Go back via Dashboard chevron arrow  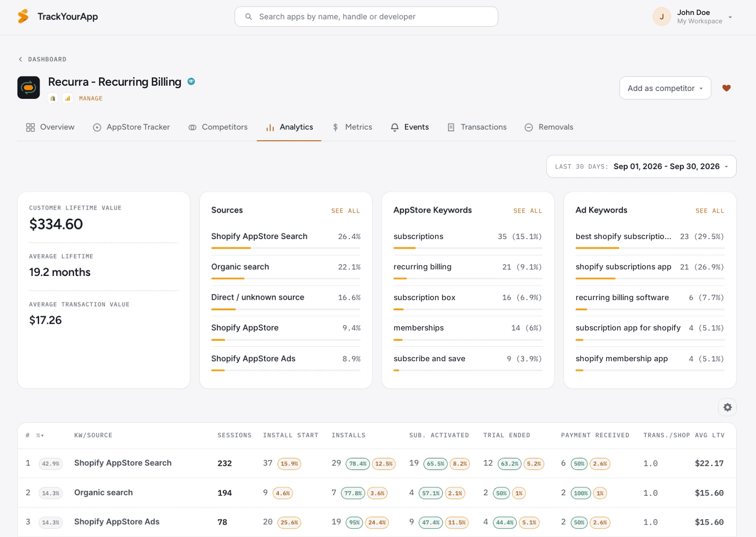[x=20, y=59]
